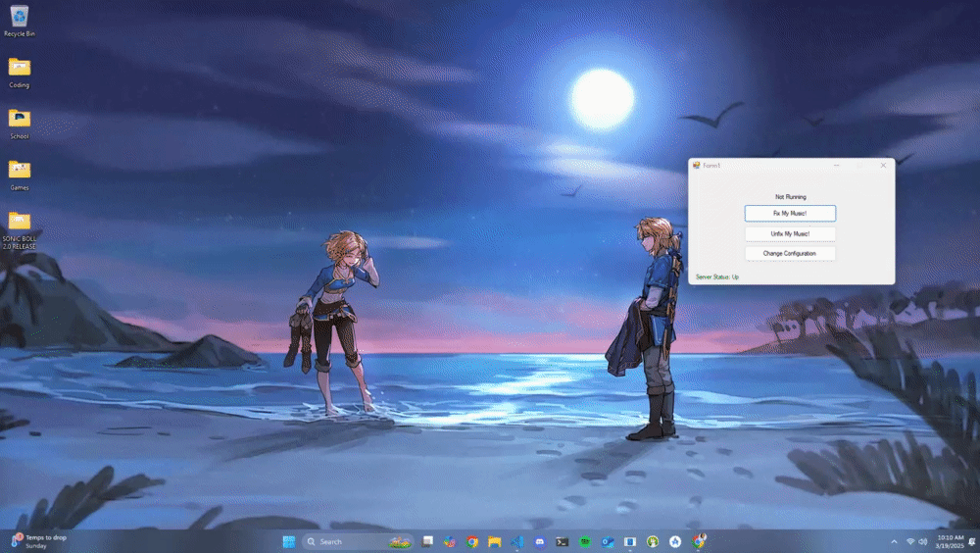Open File Explorer from the taskbar
Screen dimensions: 980x553
tap(495, 541)
